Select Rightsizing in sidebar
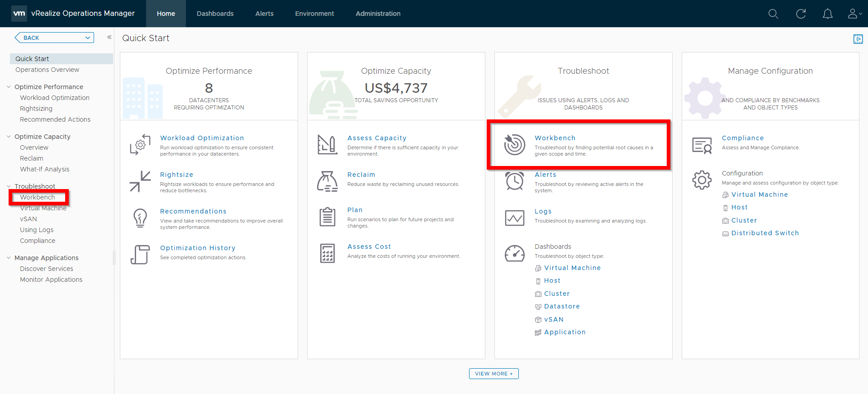This screenshot has height=394, width=868. click(36, 109)
